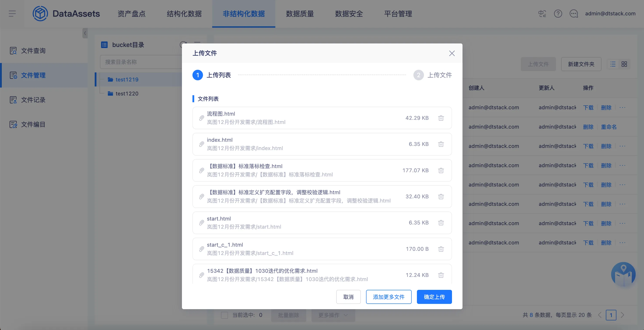The image size is (644, 330).
Task: Open the help question mark icon
Action: click(558, 14)
